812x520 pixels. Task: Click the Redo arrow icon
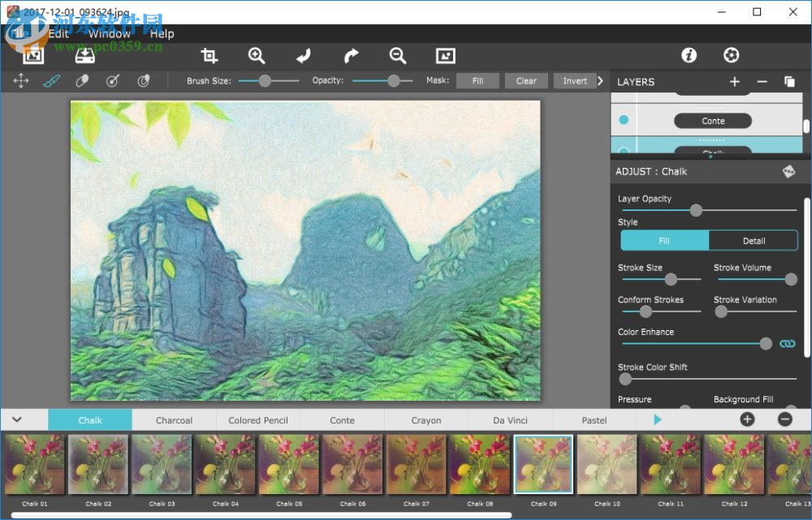[x=350, y=55]
